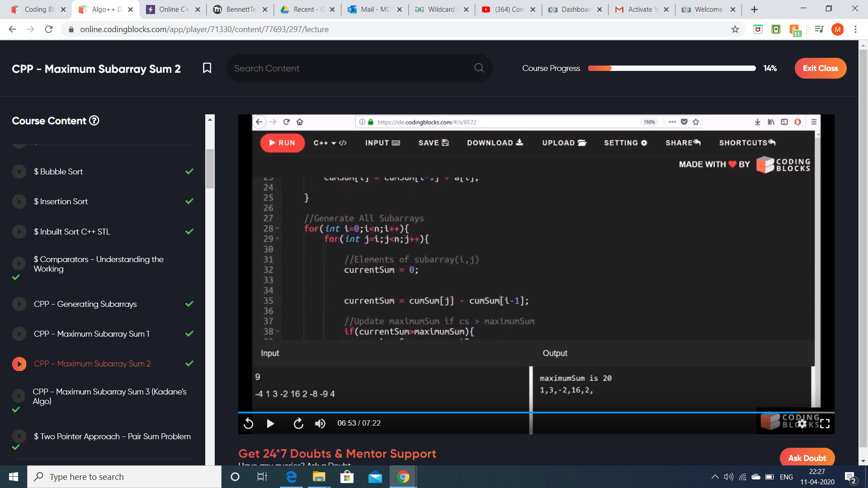Open Microsoft Edge from the taskbar
The image size is (868, 488).
(x=291, y=477)
